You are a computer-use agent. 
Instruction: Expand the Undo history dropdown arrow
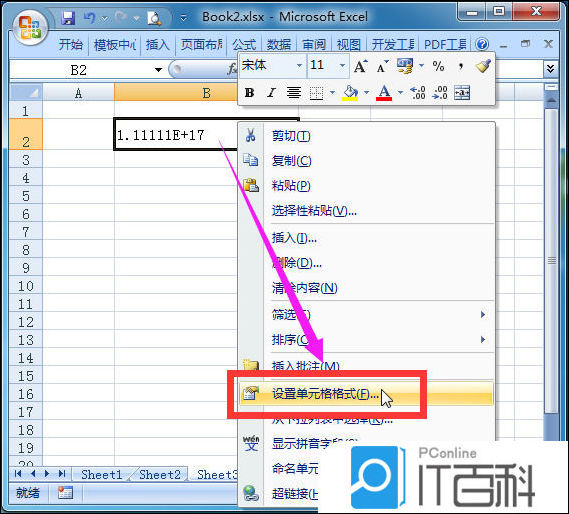point(105,18)
